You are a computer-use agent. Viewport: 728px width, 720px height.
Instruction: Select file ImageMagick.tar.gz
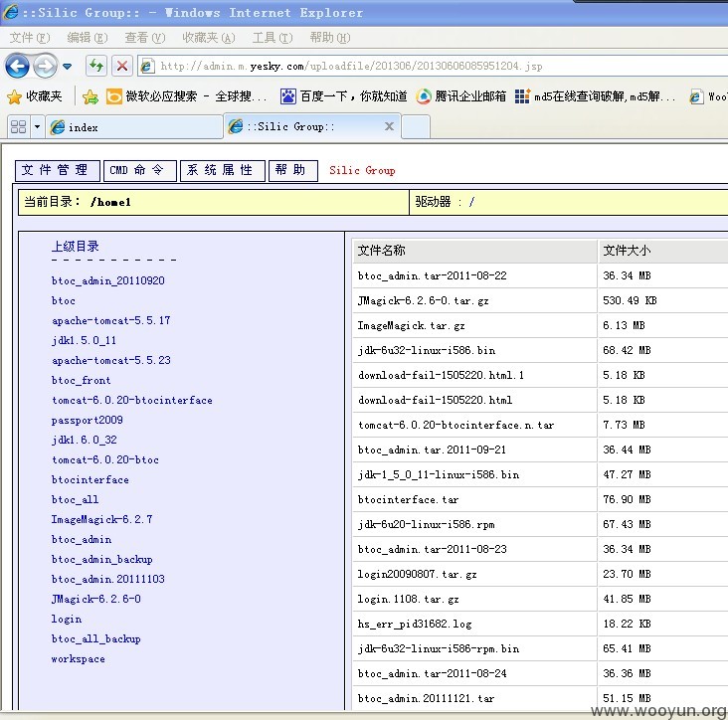(411, 326)
